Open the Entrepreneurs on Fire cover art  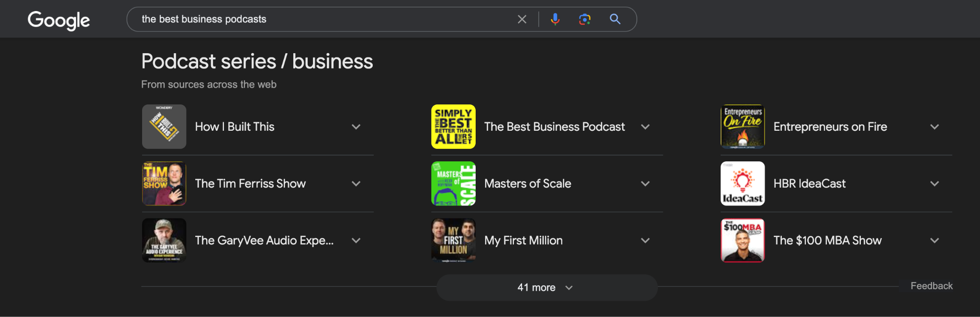click(743, 126)
